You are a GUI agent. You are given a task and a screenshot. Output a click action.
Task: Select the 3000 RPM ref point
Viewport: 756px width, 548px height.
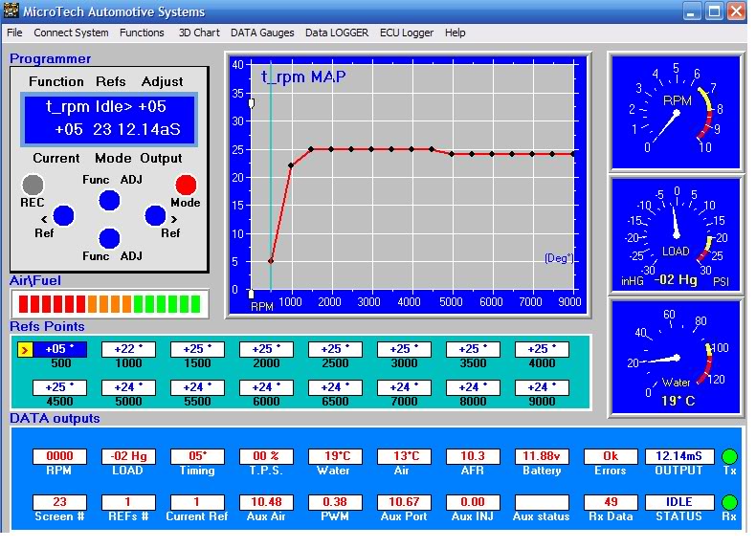pos(404,349)
